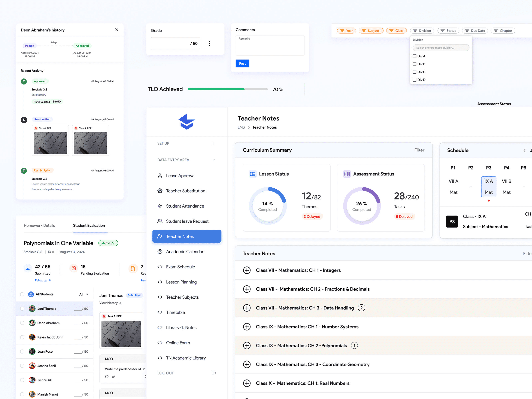Click the Assessment Status card icon
Screen dimensions: 532x399
click(x=347, y=174)
